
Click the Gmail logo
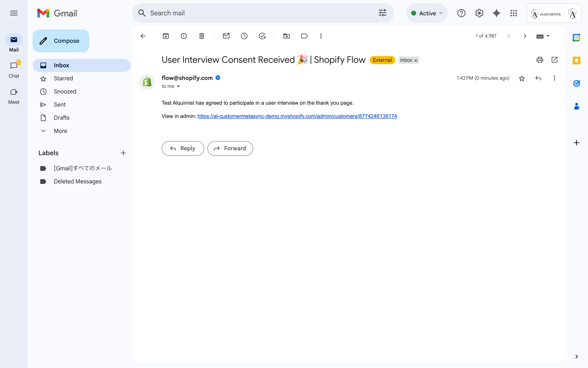click(57, 13)
